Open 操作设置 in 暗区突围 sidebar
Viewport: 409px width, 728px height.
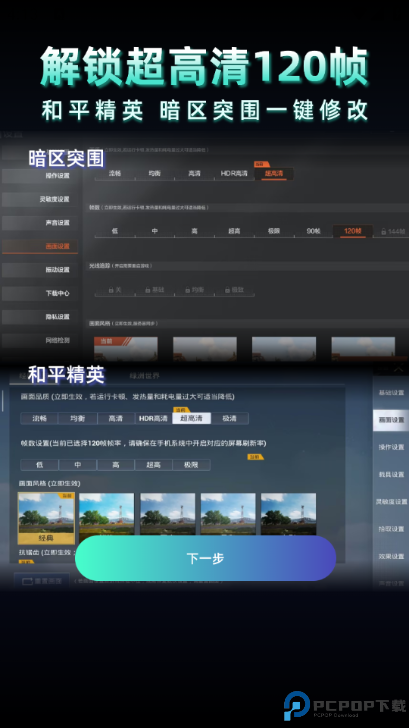pos(40,176)
